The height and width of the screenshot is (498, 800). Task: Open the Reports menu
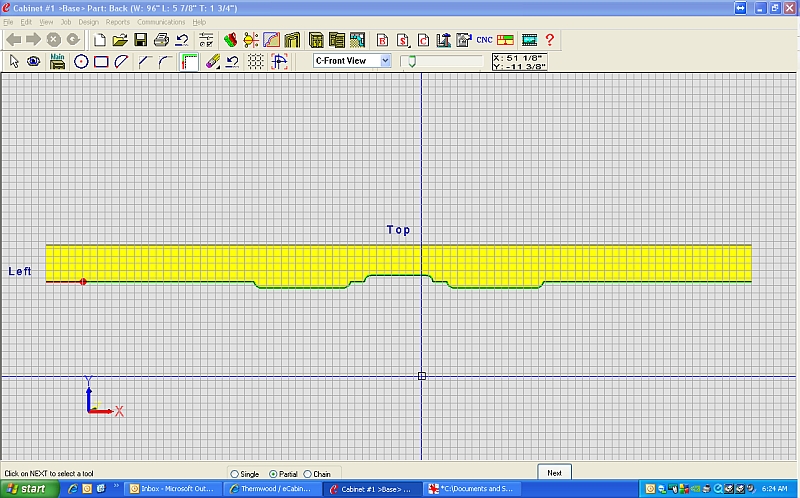117,21
